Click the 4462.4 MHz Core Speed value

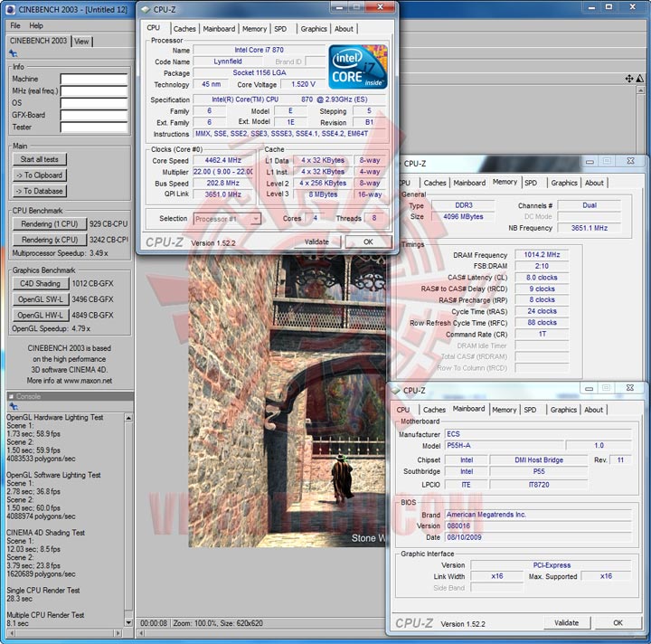tap(223, 160)
